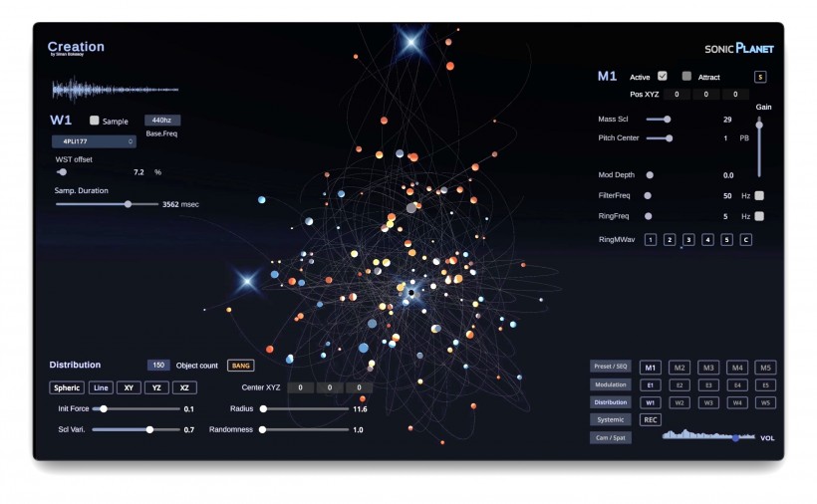
Task: Open the Cam / Spat tab
Action: (610, 437)
